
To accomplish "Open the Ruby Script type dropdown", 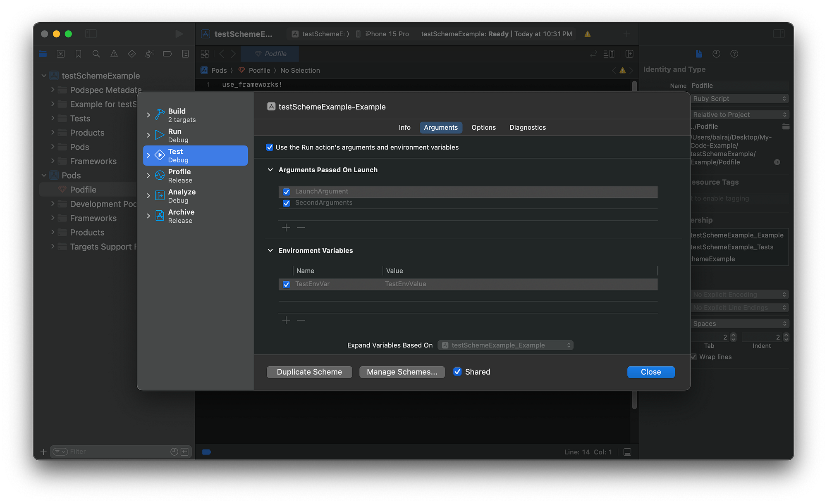I will click(739, 99).
